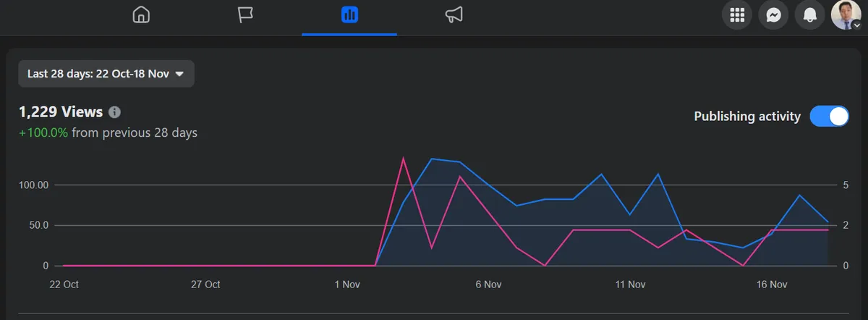Click the 22 Oct axis label
The width and height of the screenshot is (868, 320).
click(x=64, y=285)
